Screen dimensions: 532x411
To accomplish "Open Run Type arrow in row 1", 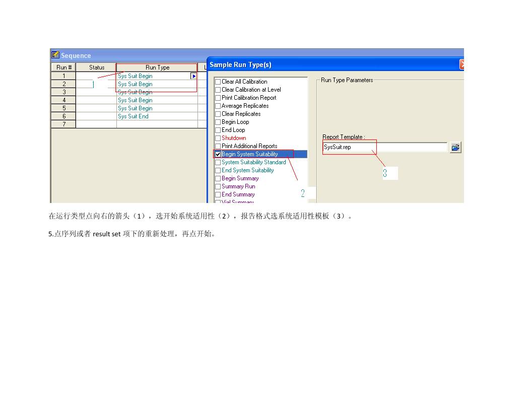I will [193, 76].
